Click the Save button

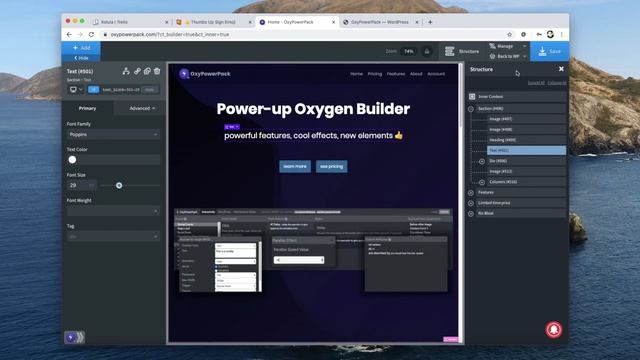[x=549, y=51]
